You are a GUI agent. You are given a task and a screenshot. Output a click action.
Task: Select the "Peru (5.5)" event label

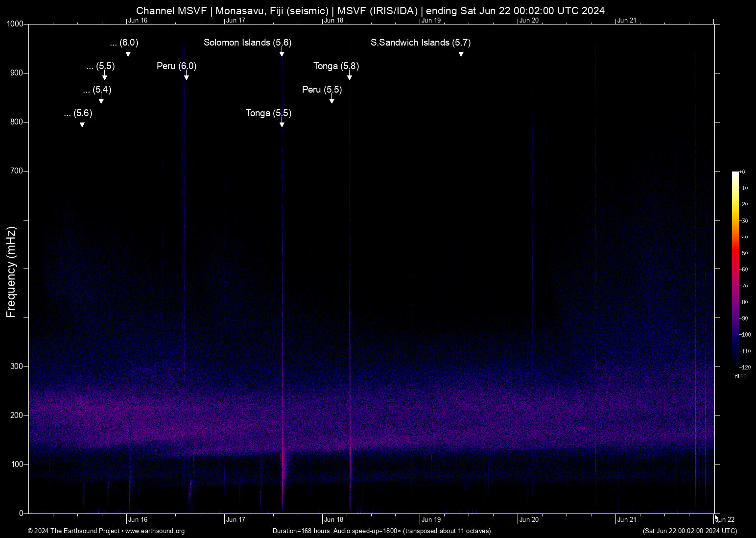pyautogui.click(x=322, y=90)
